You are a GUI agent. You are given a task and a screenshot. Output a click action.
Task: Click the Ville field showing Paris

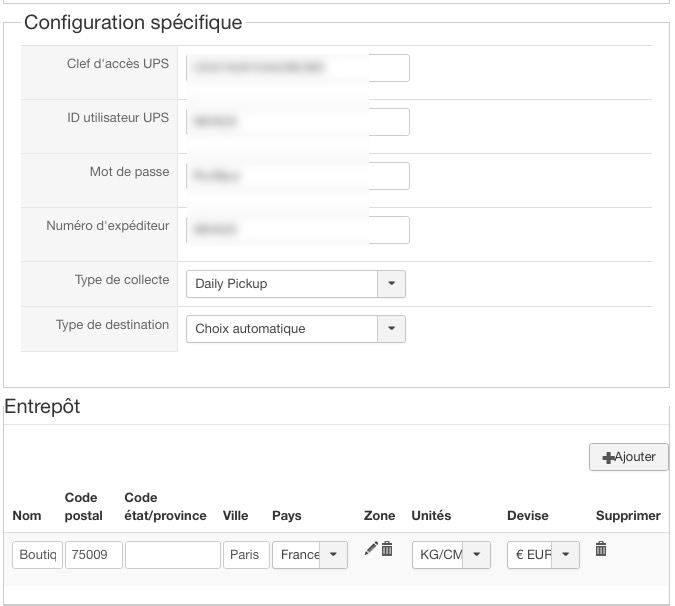[246, 555]
